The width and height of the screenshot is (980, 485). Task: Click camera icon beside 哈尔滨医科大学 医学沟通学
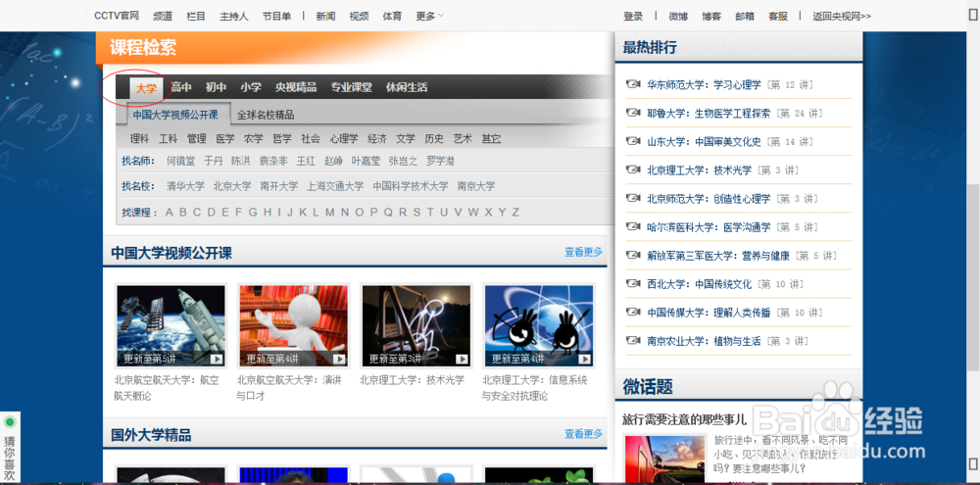[633, 227]
